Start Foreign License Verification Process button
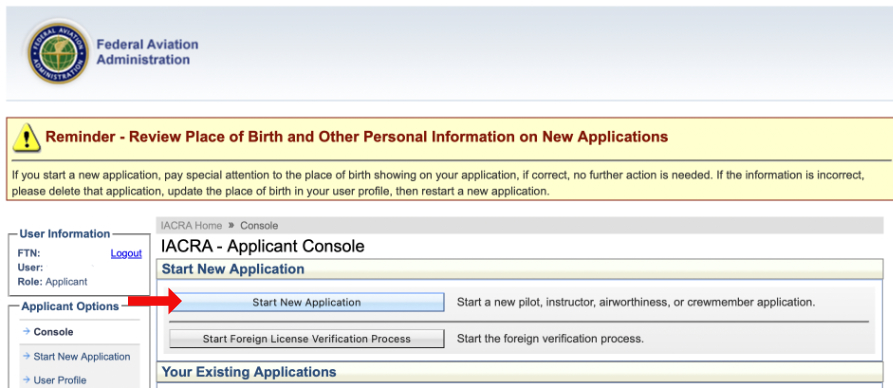Screen dimensions: 893x388 [306, 339]
